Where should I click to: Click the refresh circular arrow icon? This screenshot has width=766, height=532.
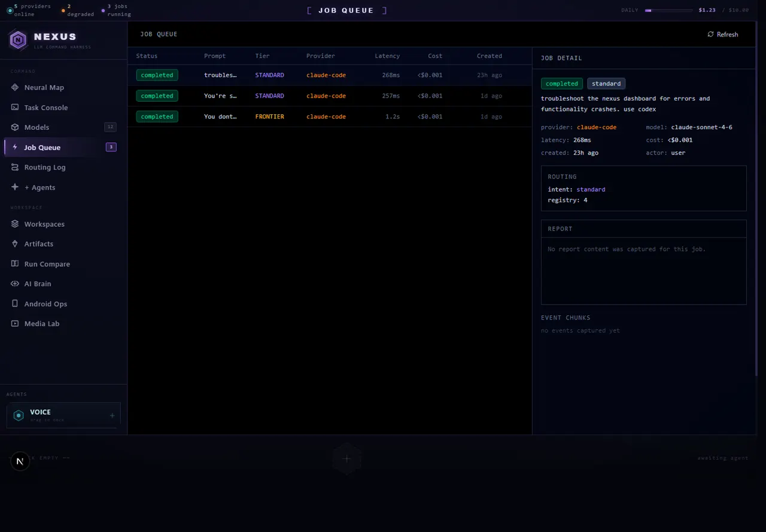(x=710, y=34)
